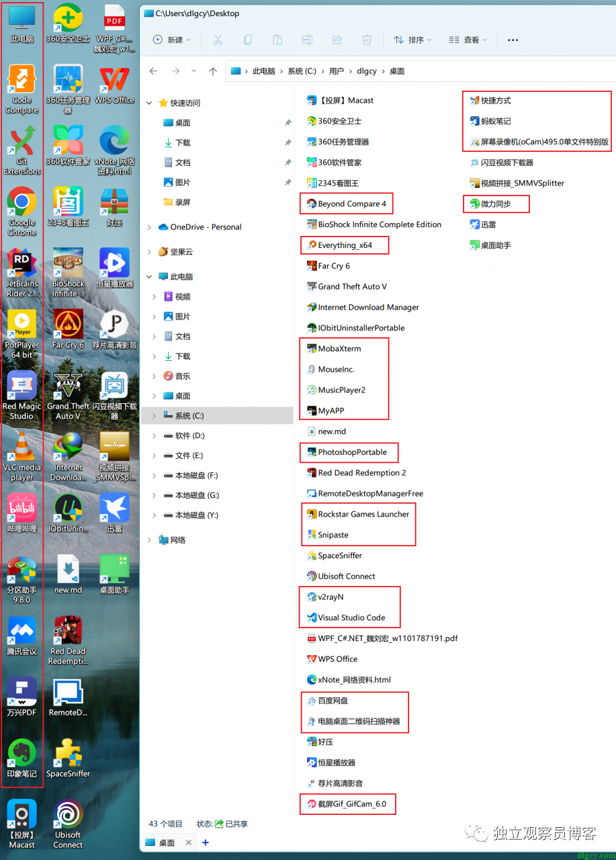Open the 恒星播放器 desktop icon

point(114,268)
